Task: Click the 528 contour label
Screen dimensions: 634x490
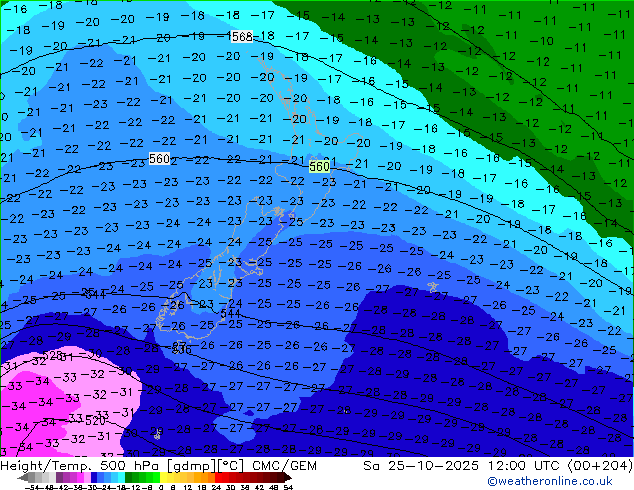Action: click(x=53, y=355)
